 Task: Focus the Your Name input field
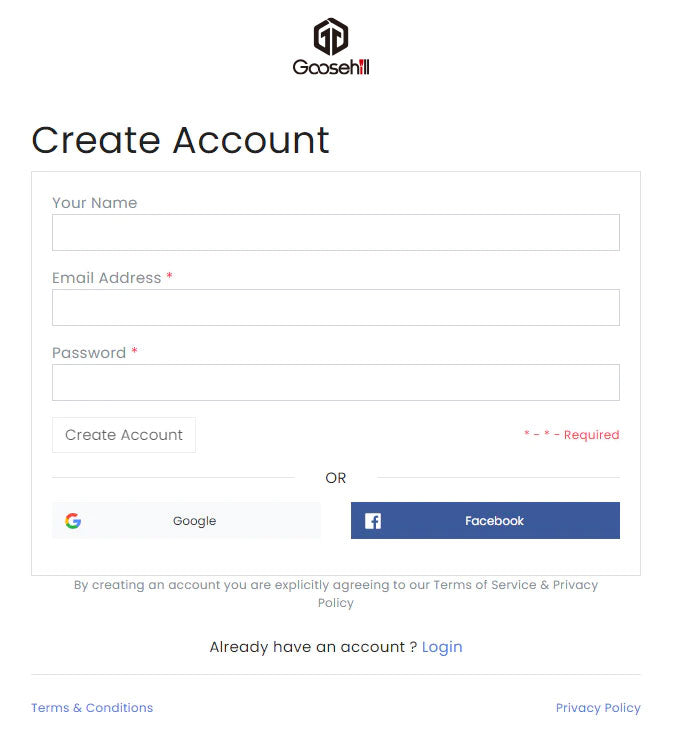tap(336, 232)
